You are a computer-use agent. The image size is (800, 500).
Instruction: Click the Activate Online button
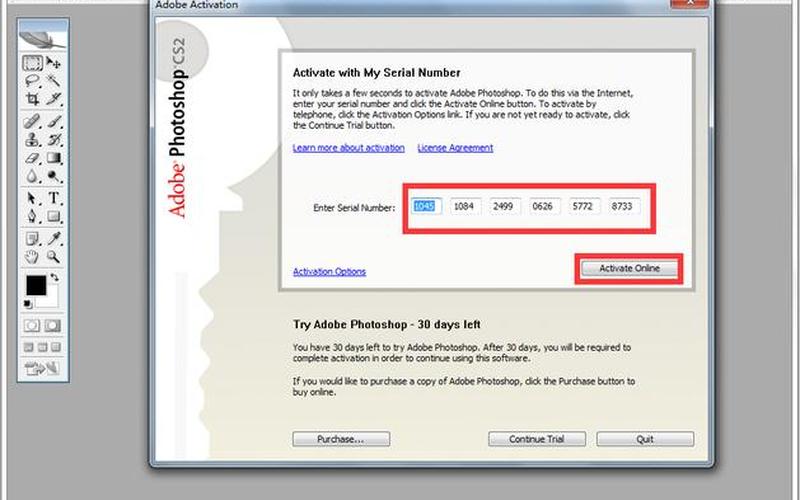pyautogui.click(x=629, y=268)
